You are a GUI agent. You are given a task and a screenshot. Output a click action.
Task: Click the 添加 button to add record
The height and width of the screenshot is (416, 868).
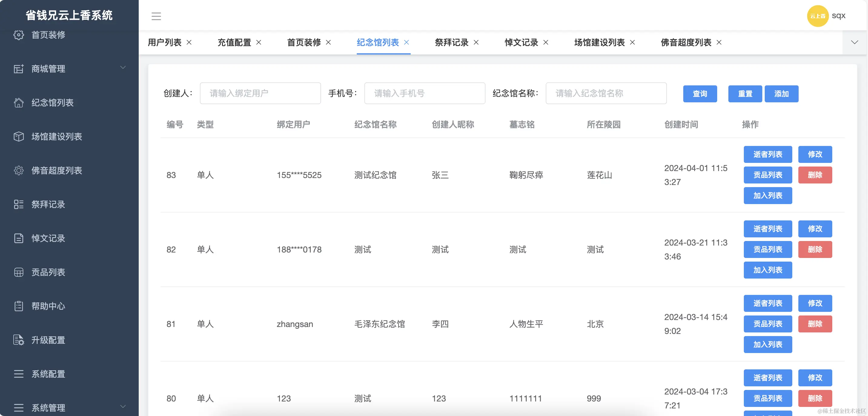[782, 94]
